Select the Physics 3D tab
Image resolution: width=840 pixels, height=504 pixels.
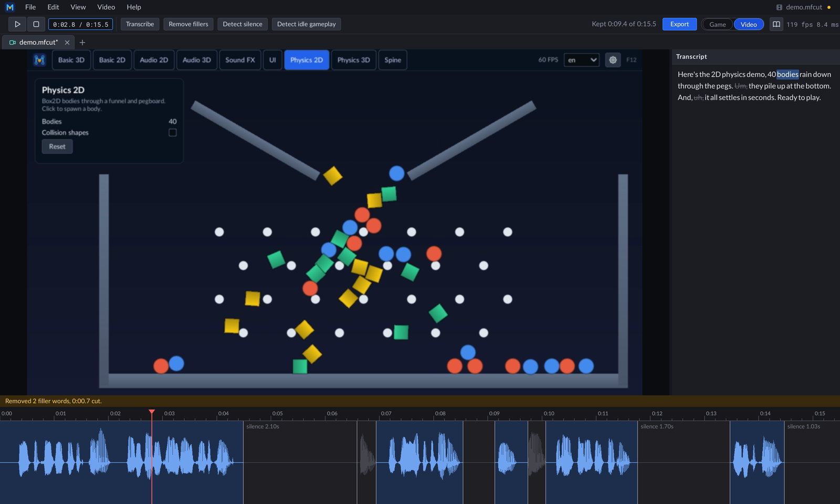pos(354,60)
